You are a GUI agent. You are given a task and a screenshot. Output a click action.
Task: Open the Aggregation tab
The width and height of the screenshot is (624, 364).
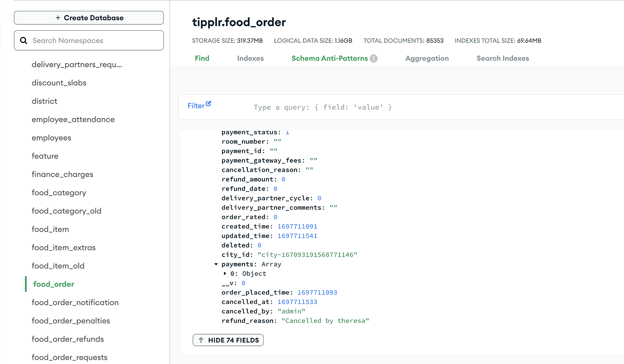pos(427,58)
